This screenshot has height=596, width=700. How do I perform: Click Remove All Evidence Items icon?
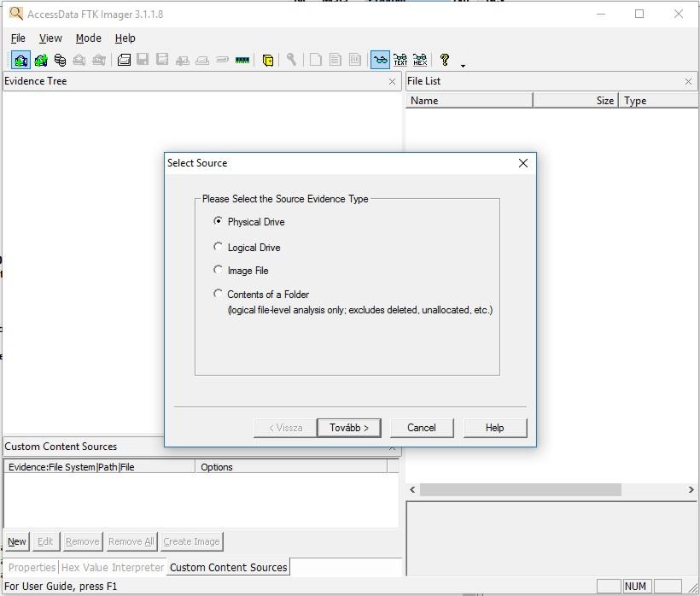[x=99, y=60]
